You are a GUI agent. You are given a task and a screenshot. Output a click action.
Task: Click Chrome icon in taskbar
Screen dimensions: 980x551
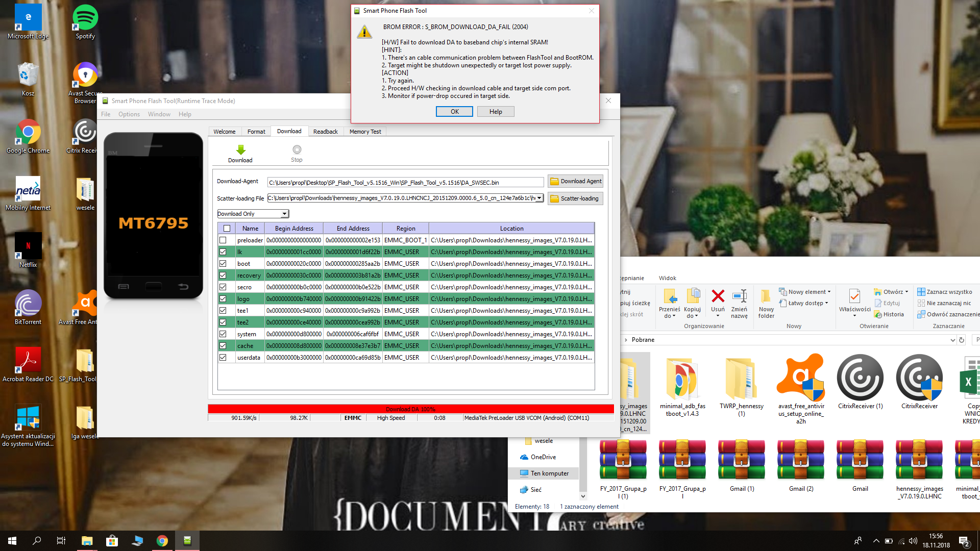(x=162, y=541)
